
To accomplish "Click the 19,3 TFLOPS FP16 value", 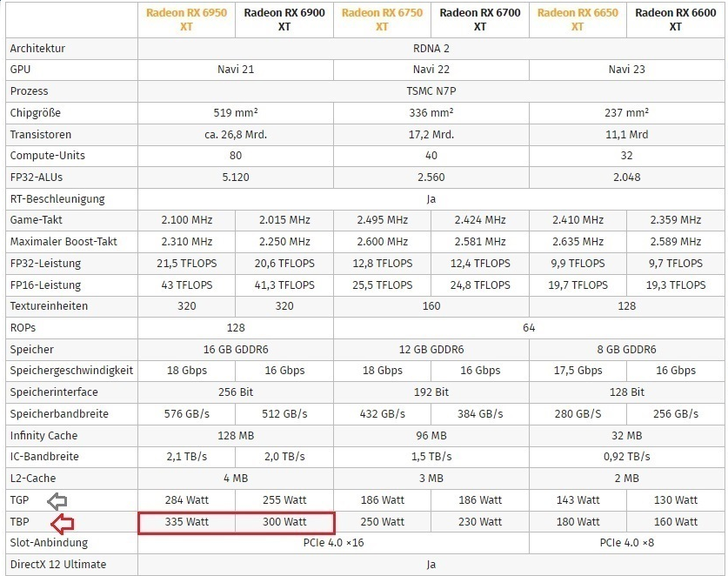I will pos(676,285).
